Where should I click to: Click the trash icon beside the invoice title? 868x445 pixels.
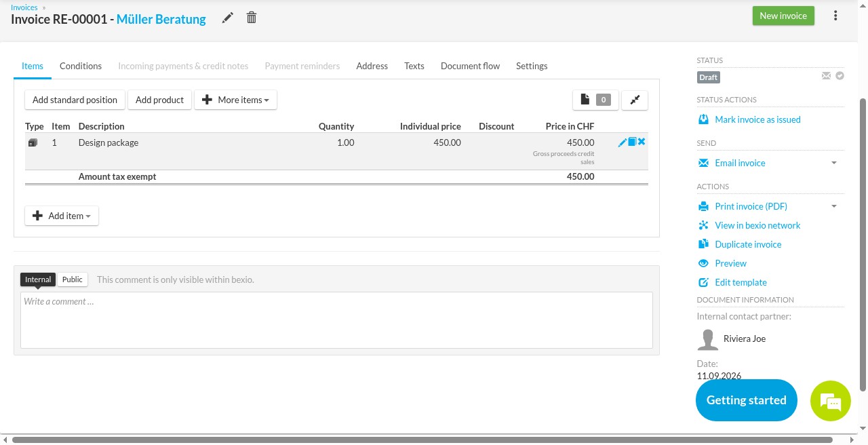point(252,18)
